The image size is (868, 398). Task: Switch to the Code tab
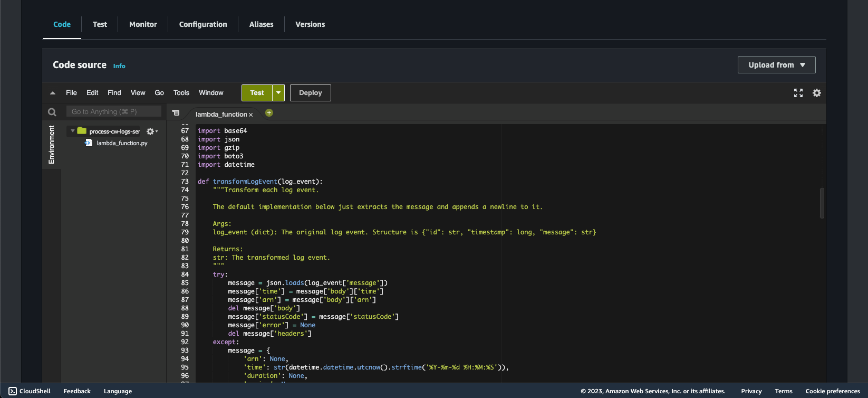62,24
